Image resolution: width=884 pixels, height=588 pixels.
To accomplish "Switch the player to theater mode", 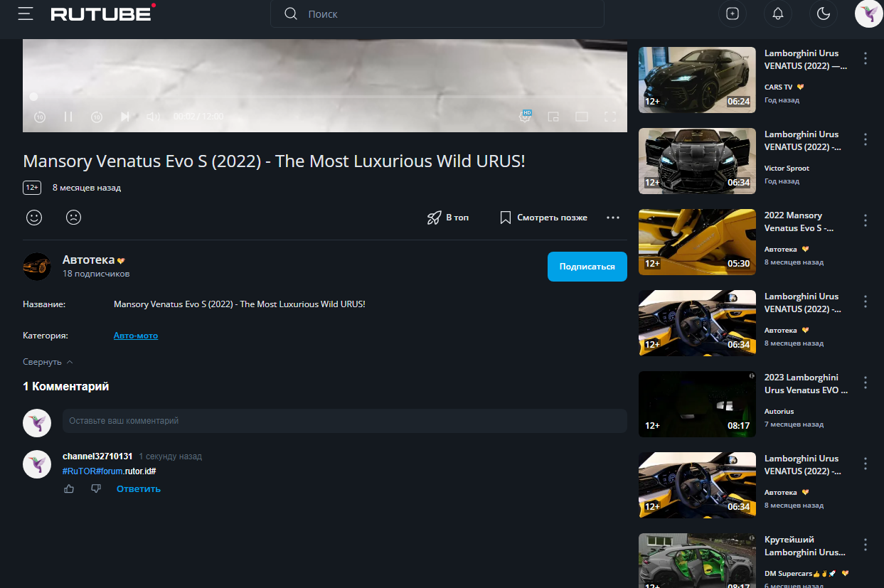I will click(582, 117).
